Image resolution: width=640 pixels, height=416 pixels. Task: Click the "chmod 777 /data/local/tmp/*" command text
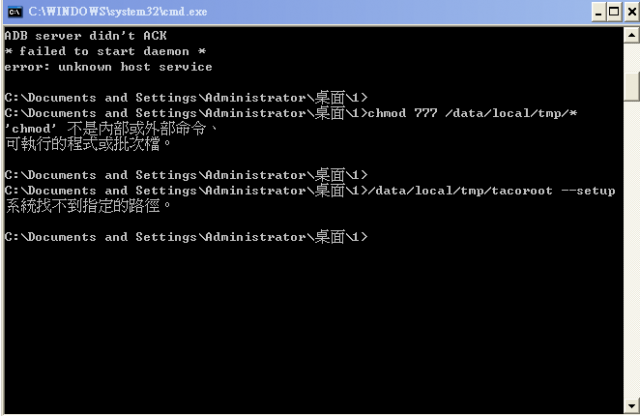click(x=472, y=113)
